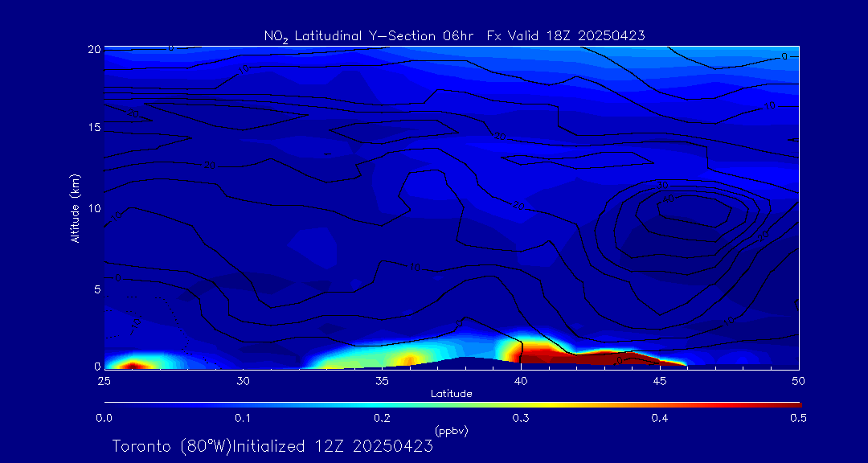Viewport: 868px width, 463px height.
Task: Click the NO2 color scale bar
Action: coord(452,405)
